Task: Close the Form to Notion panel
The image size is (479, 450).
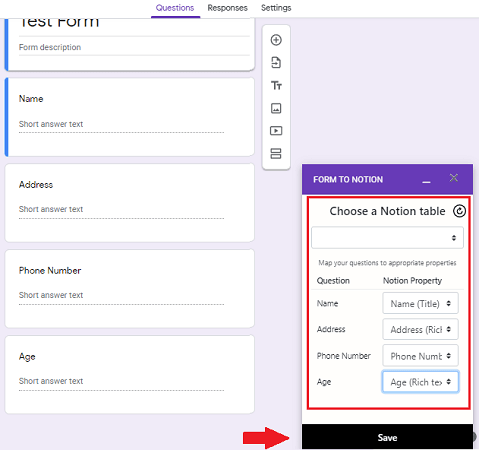Action: tap(454, 178)
